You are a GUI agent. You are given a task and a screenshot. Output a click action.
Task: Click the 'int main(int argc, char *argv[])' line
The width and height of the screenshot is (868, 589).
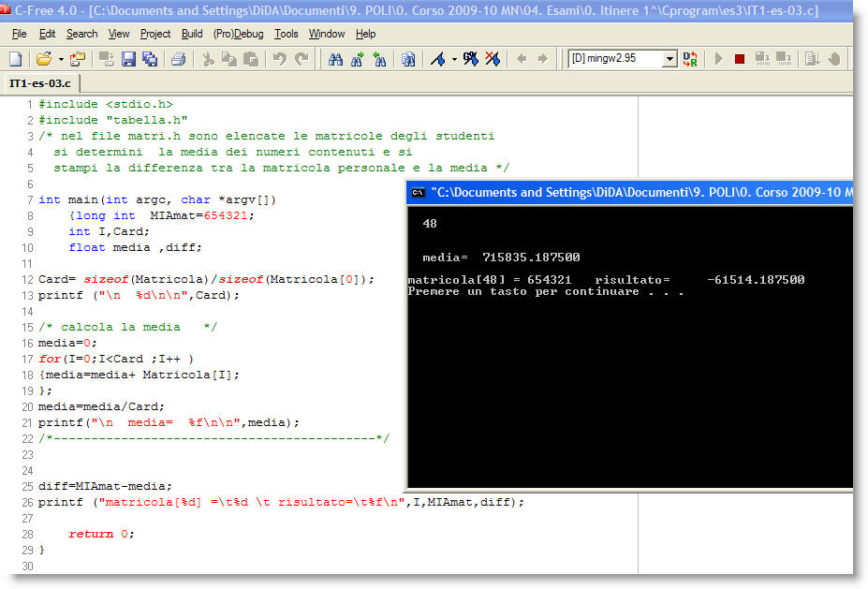[x=157, y=199]
